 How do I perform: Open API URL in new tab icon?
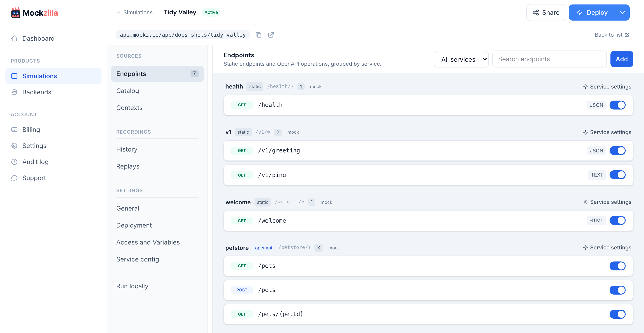click(x=271, y=35)
